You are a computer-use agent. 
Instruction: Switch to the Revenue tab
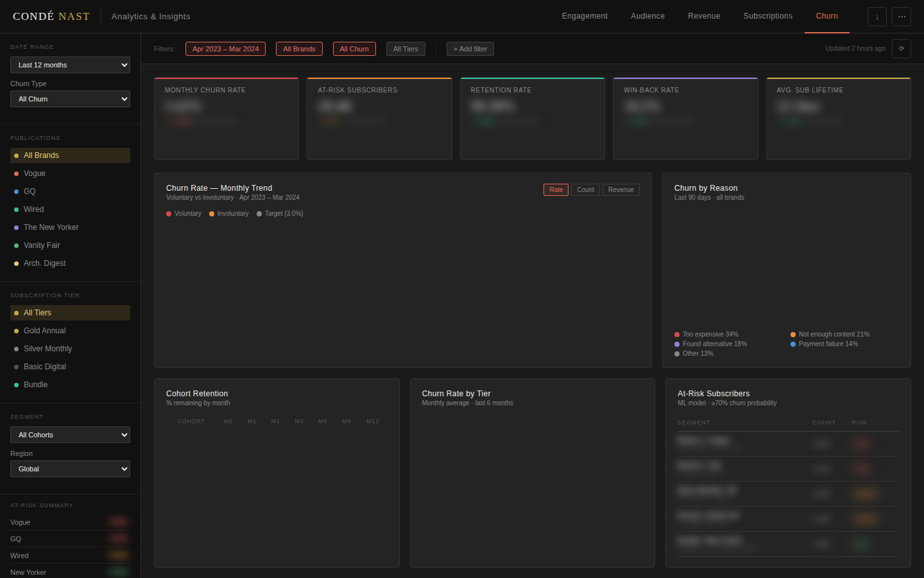pyautogui.click(x=704, y=16)
